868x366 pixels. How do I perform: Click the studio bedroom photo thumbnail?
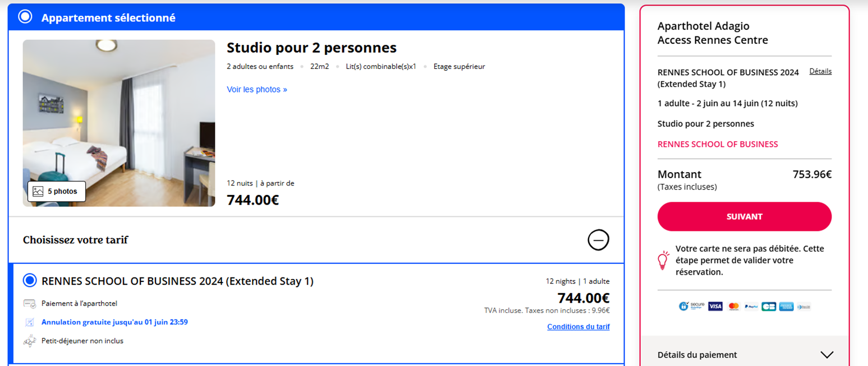pyautogui.click(x=119, y=123)
